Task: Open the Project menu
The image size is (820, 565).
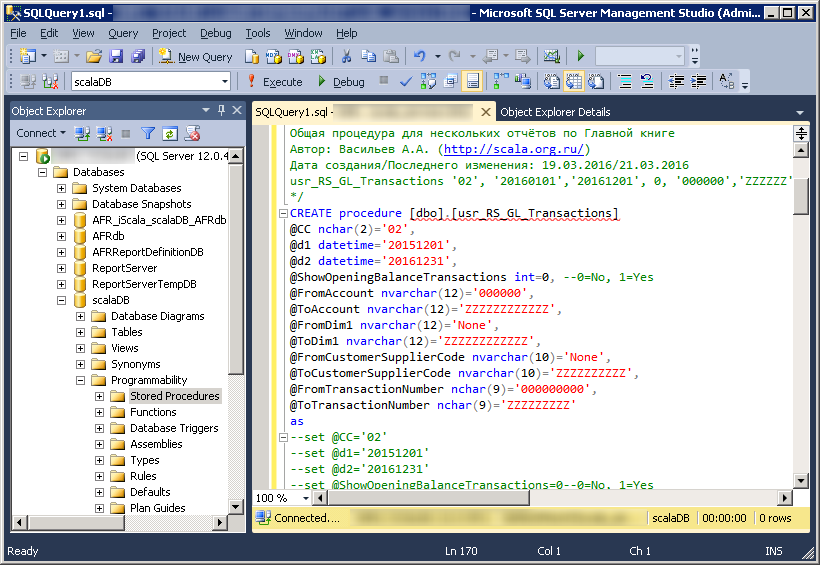Action: pos(169,33)
